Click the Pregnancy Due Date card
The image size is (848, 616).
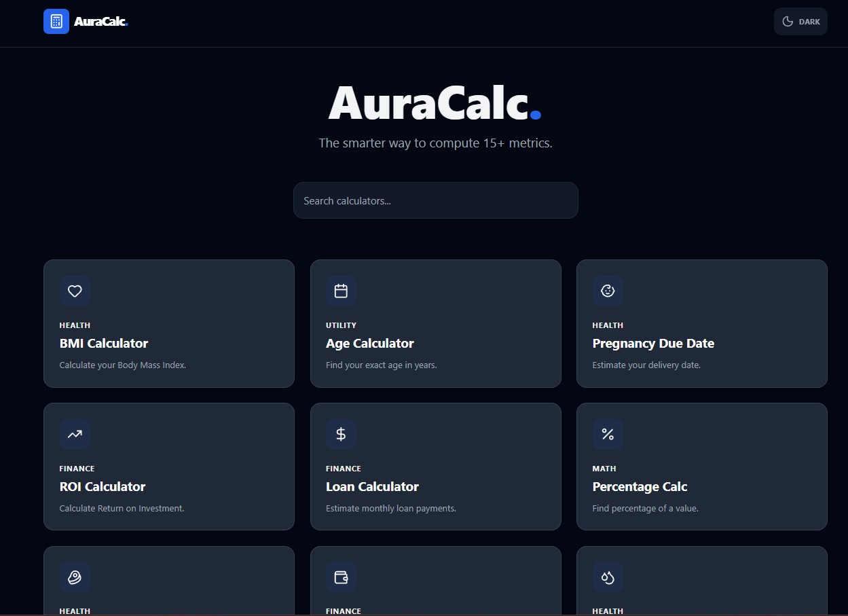[701, 324]
